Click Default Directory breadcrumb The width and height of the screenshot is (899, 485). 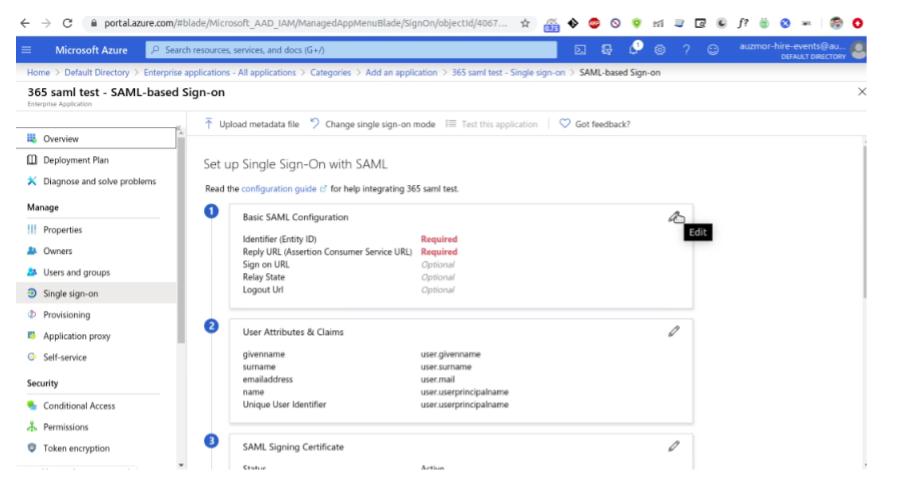coord(97,72)
